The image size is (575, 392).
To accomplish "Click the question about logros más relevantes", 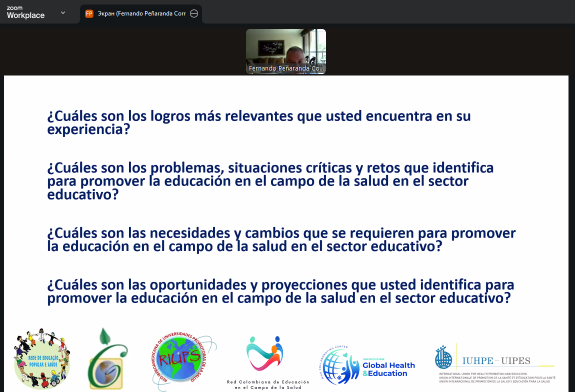I will (258, 122).
